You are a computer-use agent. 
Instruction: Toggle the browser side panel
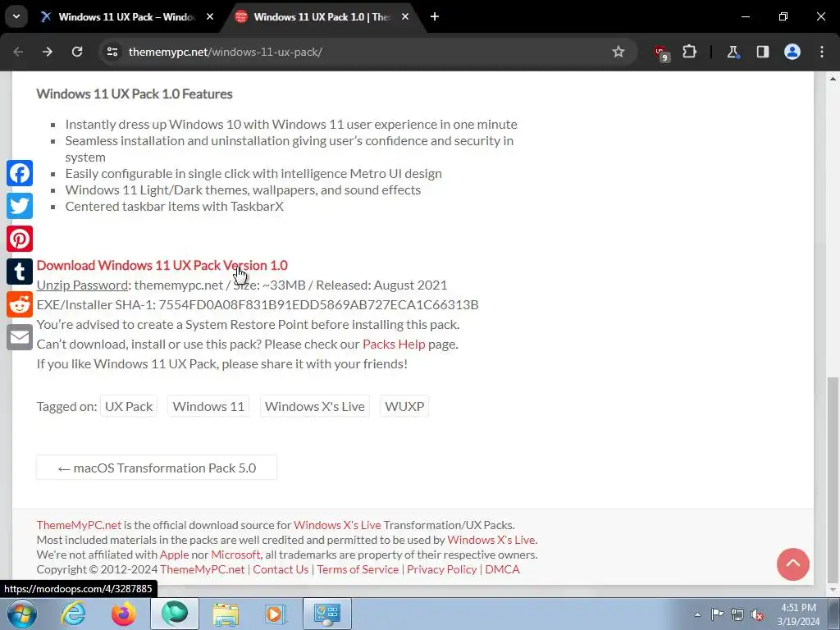(762, 52)
